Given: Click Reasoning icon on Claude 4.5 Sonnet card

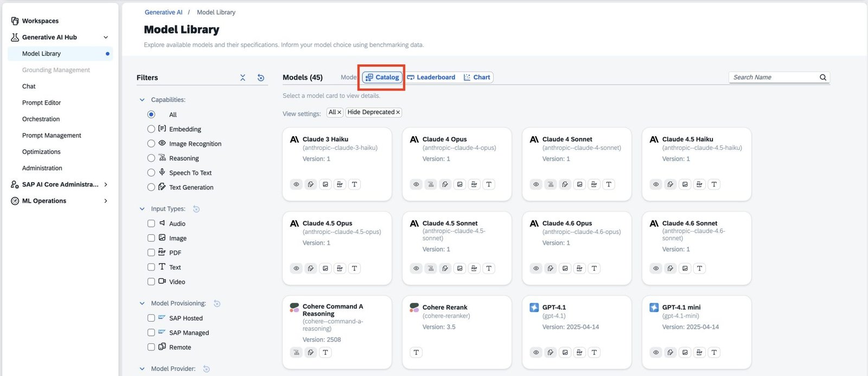Looking at the screenshot, I should coord(431,269).
